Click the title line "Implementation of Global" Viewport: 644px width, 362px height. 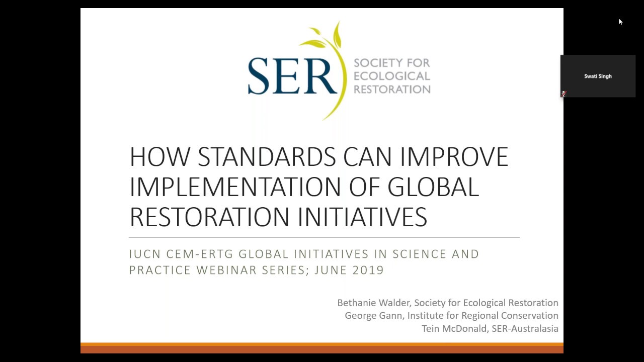pyautogui.click(x=304, y=187)
